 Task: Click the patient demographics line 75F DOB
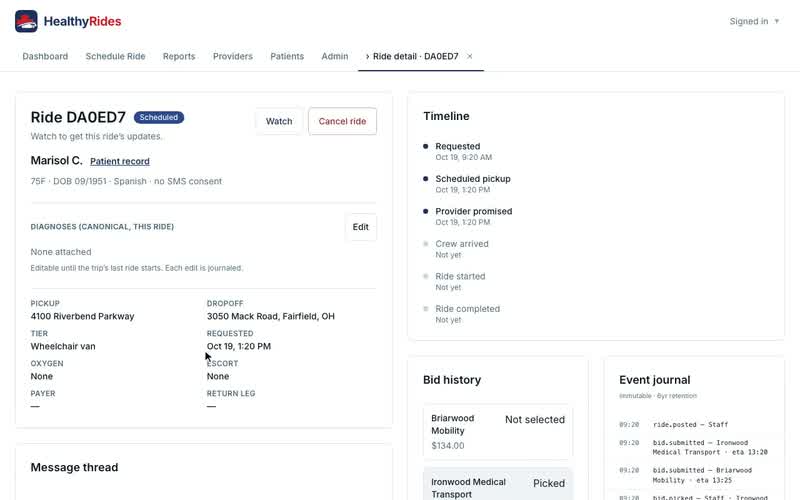pyautogui.click(x=126, y=181)
